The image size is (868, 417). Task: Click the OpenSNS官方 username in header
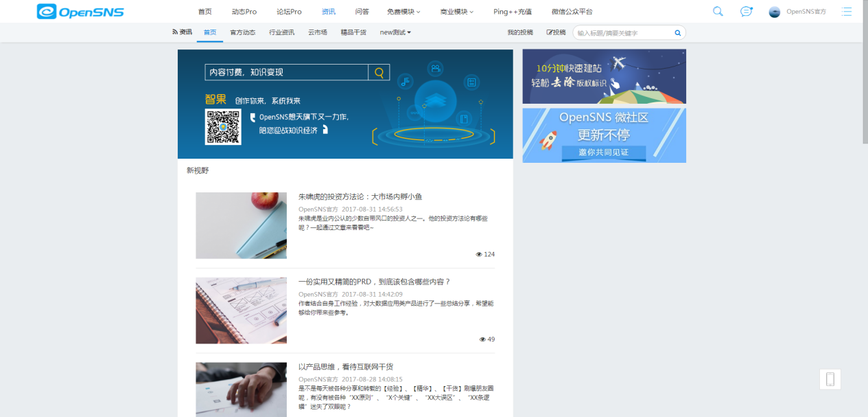[x=806, y=12]
